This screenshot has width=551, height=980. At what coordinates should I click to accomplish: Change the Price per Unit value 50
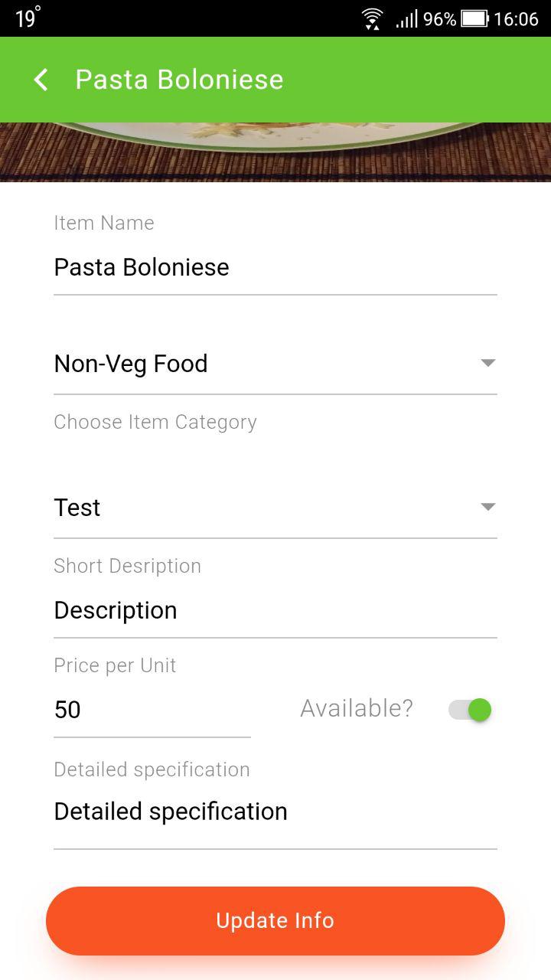point(152,710)
